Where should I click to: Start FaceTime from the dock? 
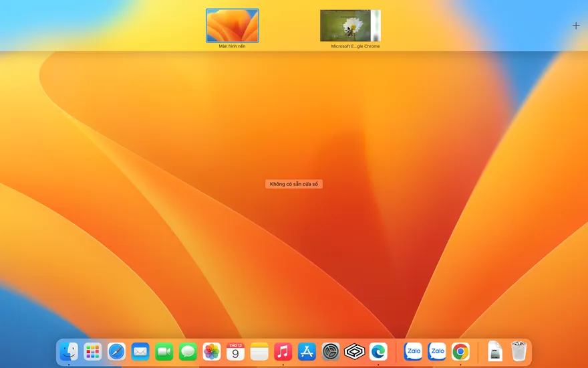coord(164,352)
